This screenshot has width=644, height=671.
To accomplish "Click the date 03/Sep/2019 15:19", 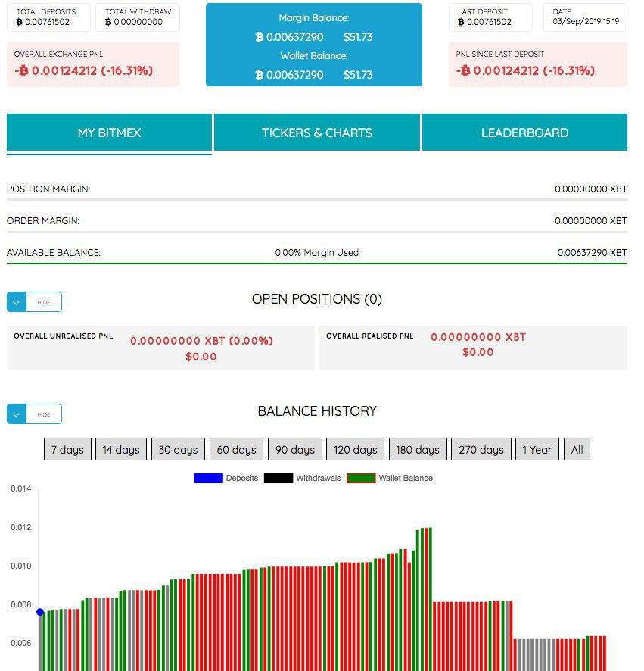I will tap(586, 21).
